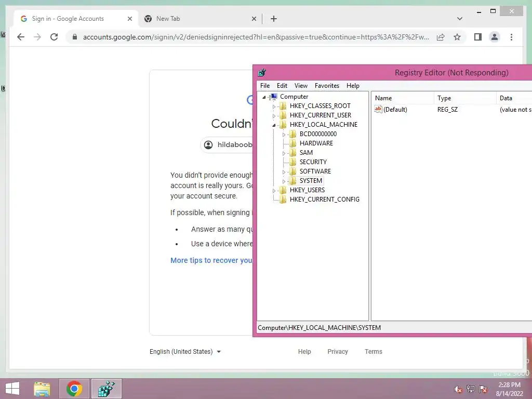The image size is (532, 399).
Task: Click the Chrome address bar URL
Action: [256, 37]
